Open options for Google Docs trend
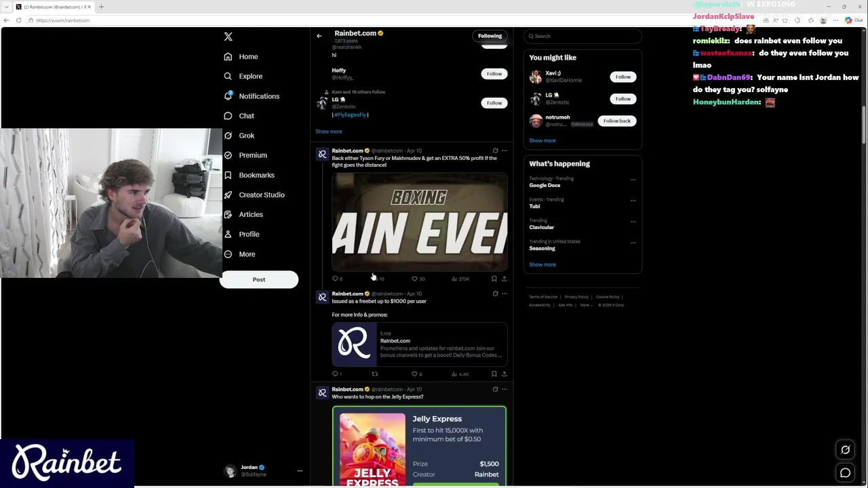The width and height of the screenshot is (868, 488). (633, 180)
